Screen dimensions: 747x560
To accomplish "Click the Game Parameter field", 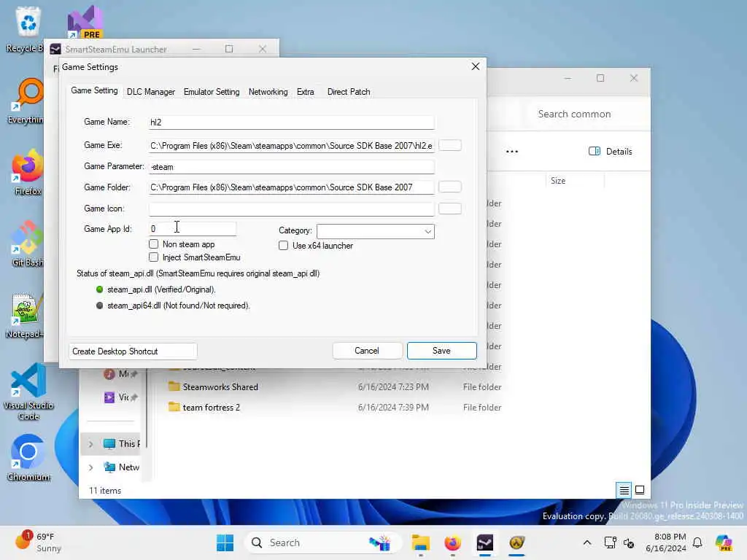I will click(x=292, y=167).
